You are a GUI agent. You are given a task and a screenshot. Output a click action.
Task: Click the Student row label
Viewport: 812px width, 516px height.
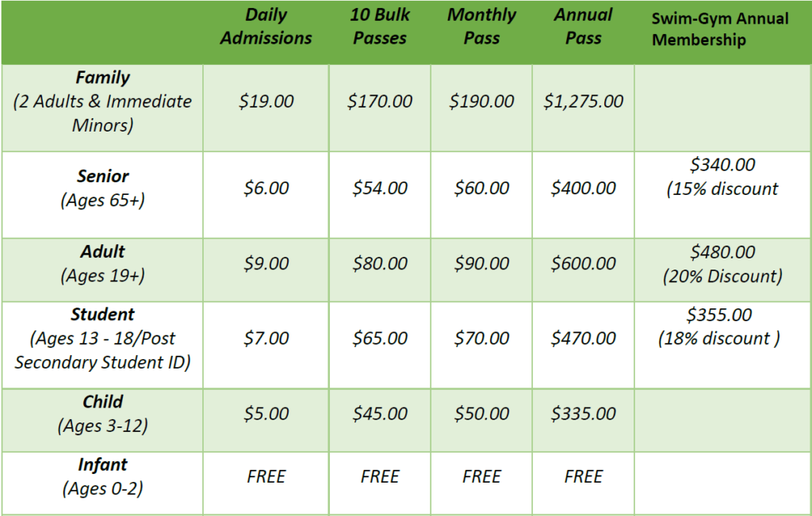coord(102,338)
